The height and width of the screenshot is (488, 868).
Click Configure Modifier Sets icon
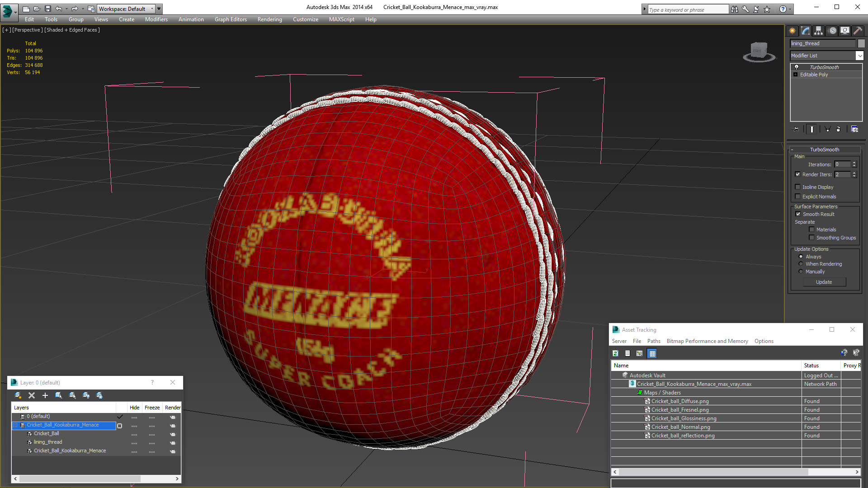854,129
